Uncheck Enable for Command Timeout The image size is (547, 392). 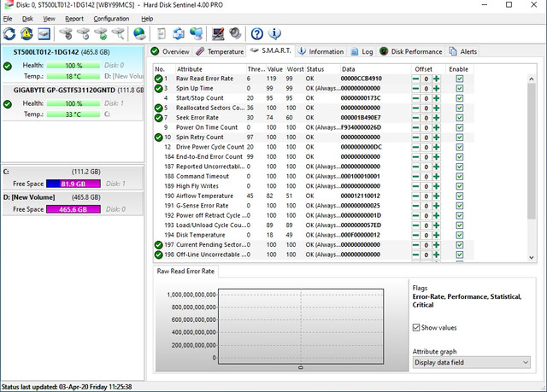tap(460, 176)
